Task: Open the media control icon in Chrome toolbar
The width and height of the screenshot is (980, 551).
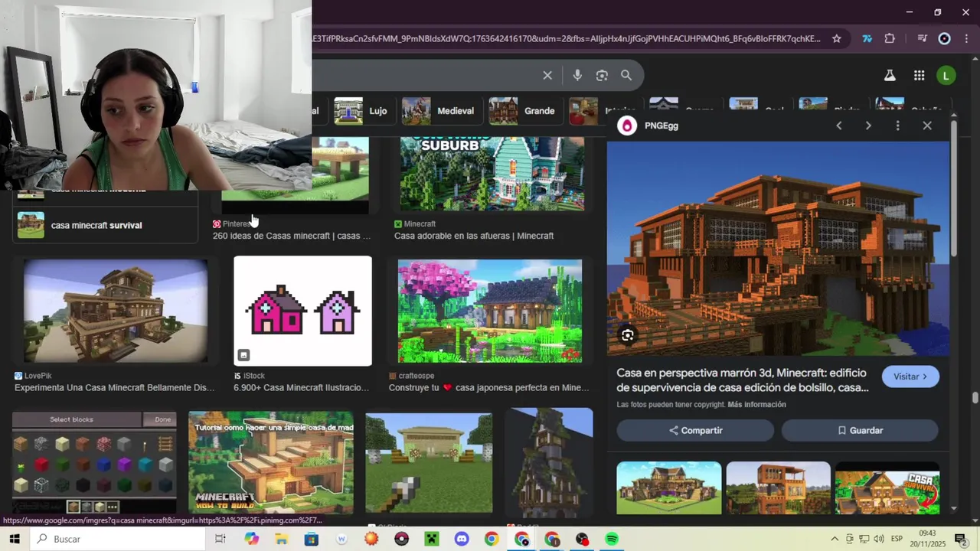Action: click(x=922, y=38)
